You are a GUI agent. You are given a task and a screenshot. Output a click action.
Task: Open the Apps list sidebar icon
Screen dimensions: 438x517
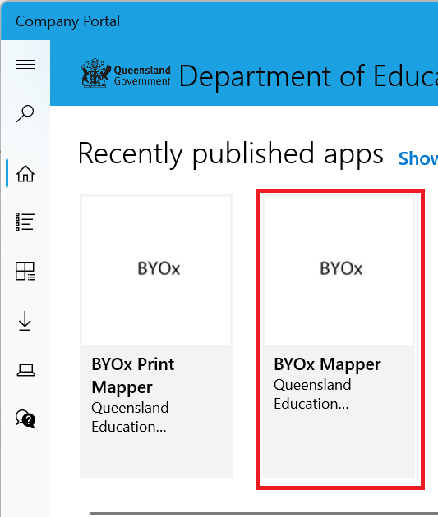[x=25, y=222]
